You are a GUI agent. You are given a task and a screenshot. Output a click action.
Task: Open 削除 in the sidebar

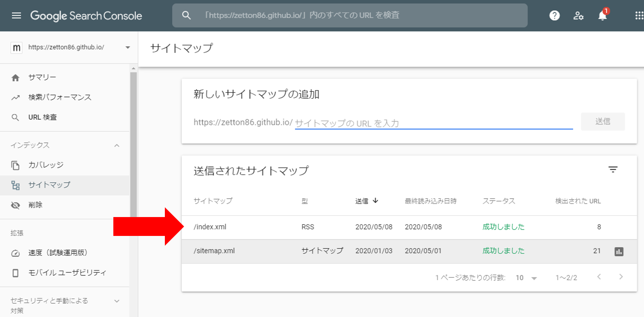35,205
